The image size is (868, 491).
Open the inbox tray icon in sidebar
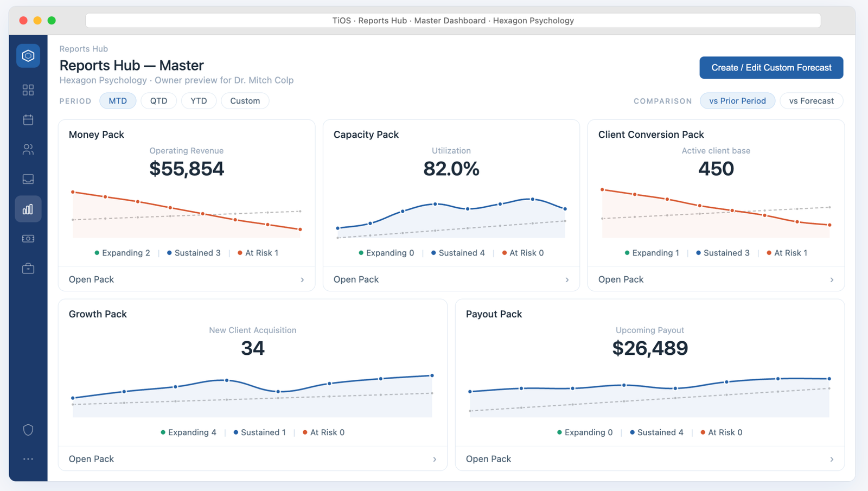pyautogui.click(x=28, y=179)
